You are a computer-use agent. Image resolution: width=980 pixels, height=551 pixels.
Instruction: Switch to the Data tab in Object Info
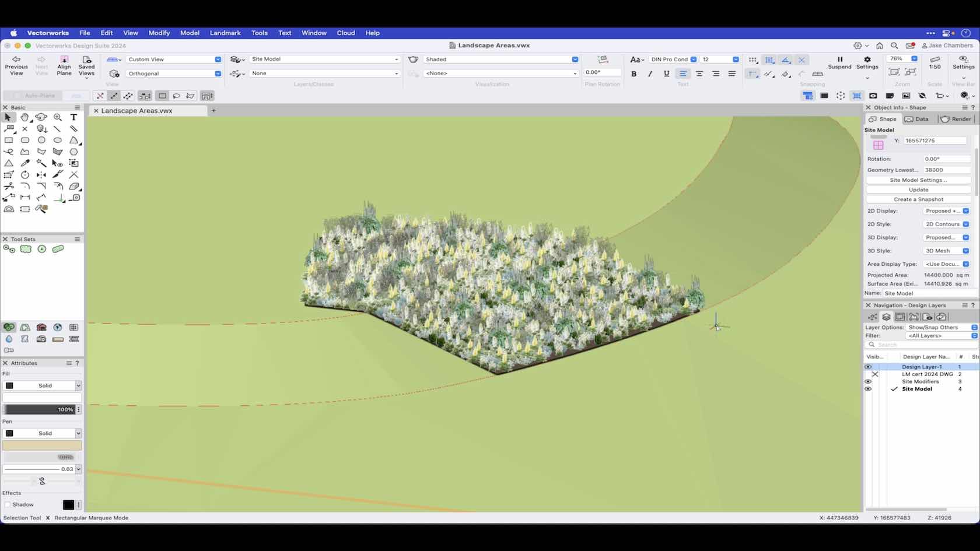click(916, 119)
